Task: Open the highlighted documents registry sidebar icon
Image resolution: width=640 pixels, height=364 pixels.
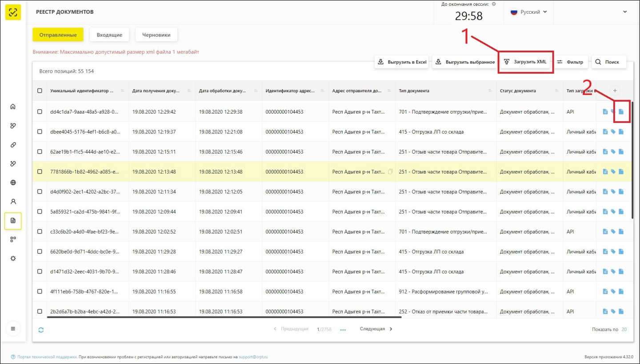Action: tap(13, 221)
